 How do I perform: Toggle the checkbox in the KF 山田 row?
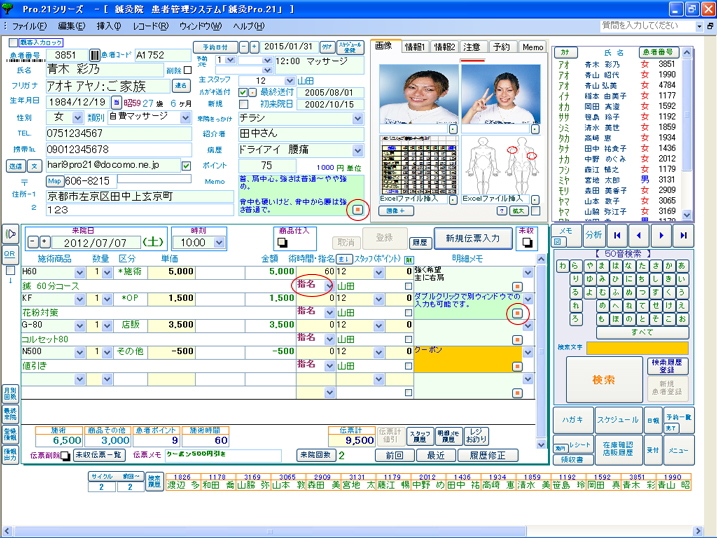(408, 313)
